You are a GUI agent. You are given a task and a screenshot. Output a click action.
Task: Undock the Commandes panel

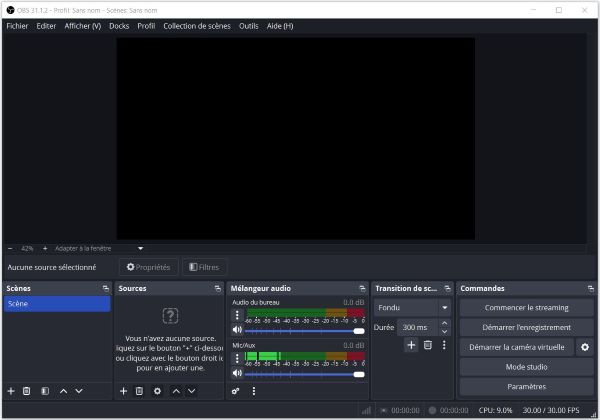point(591,288)
